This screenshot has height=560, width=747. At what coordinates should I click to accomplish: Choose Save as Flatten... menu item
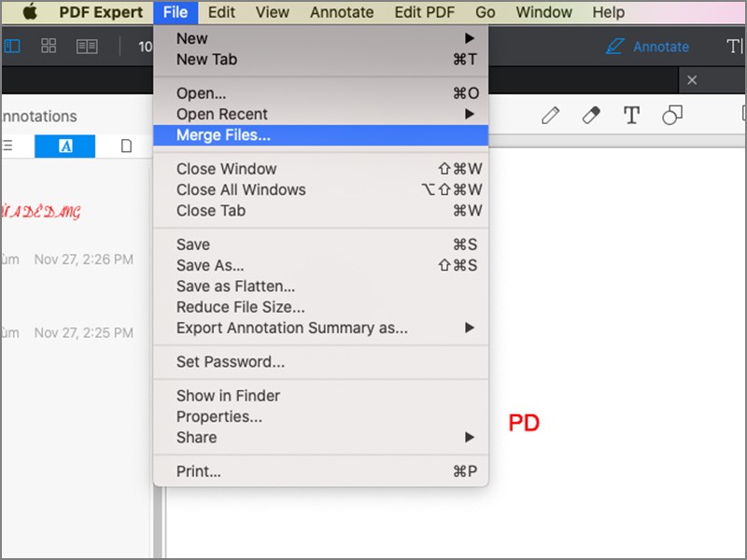[x=320, y=287]
